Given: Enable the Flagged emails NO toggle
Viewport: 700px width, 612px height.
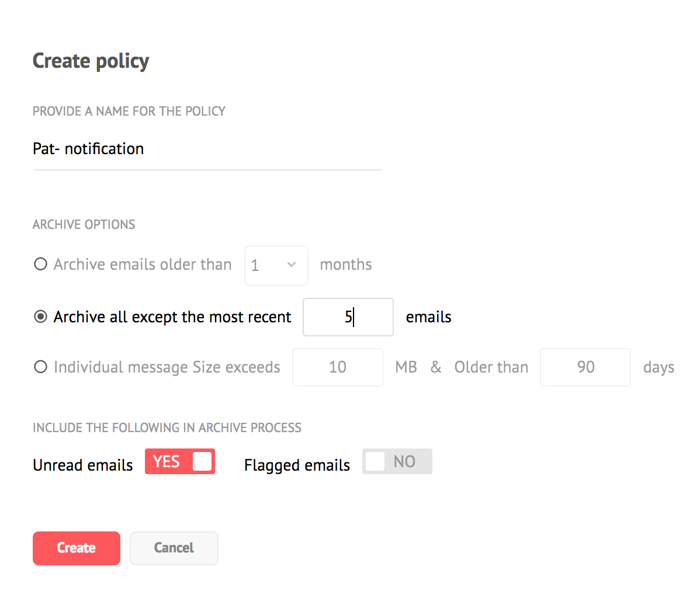Looking at the screenshot, I should tap(397, 461).
